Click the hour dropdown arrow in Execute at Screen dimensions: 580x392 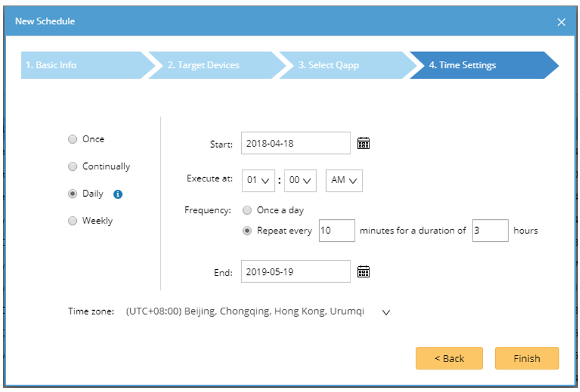click(x=266, y=181)
